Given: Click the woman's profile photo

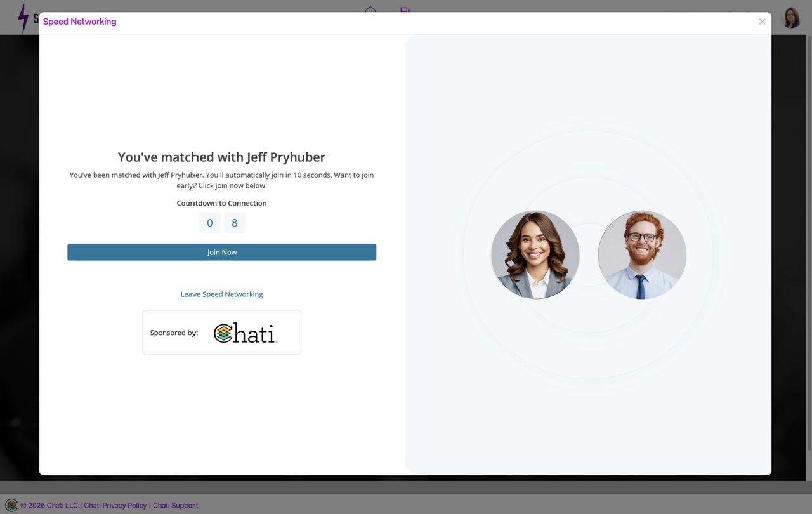Looking at the screenshot, I should point(535,254).
